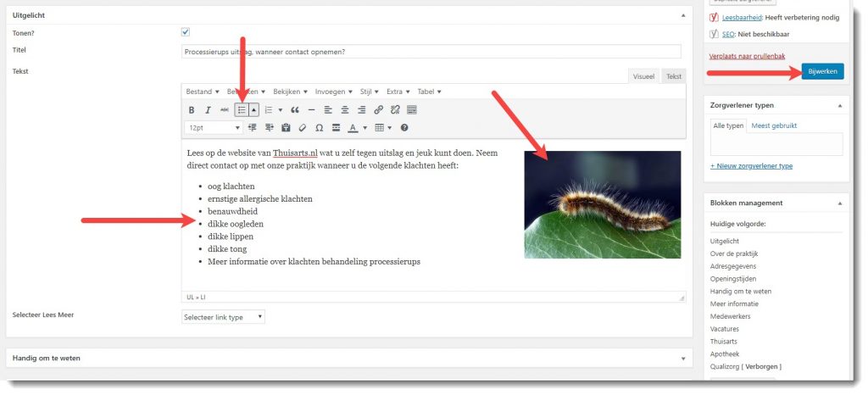The image size is (868, 395).
Task: Open the Bekijken menu
Action: (x=290, y=92)
